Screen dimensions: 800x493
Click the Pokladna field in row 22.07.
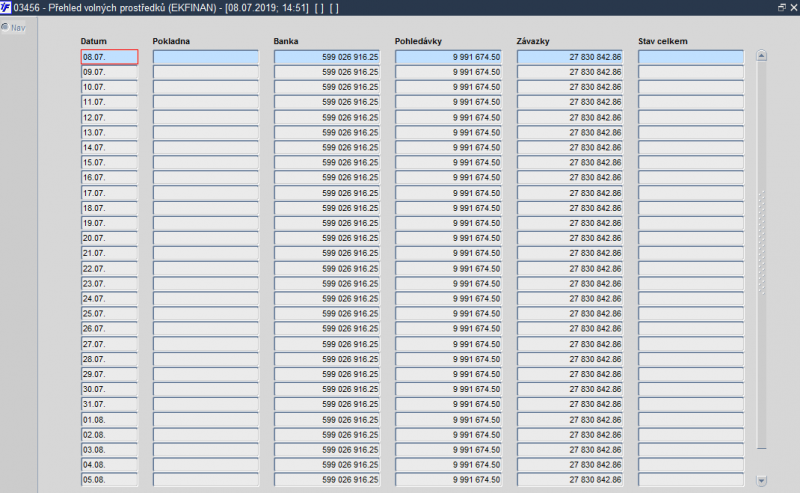pos(206,268)
